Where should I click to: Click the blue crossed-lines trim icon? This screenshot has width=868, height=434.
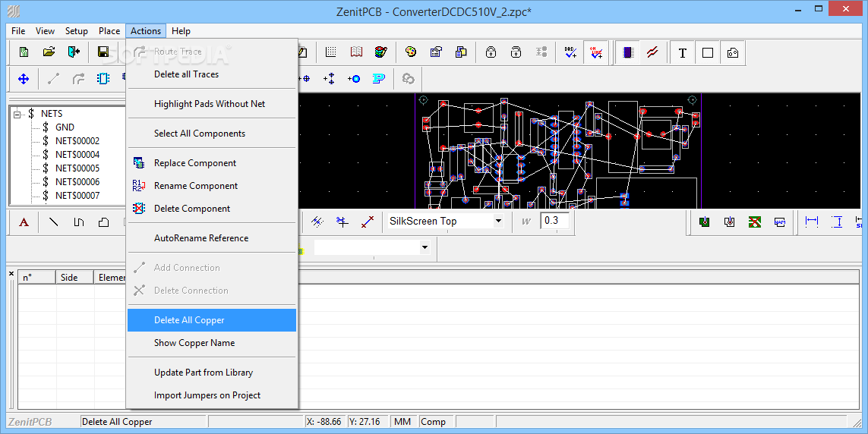click(x=342, y=222)
